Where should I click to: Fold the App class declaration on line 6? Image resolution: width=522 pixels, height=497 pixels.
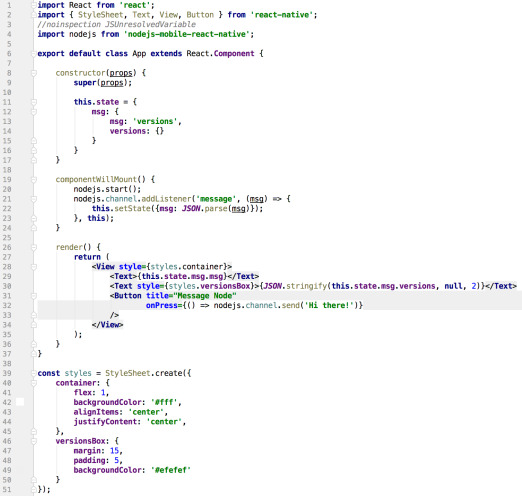tap(34, 54)
